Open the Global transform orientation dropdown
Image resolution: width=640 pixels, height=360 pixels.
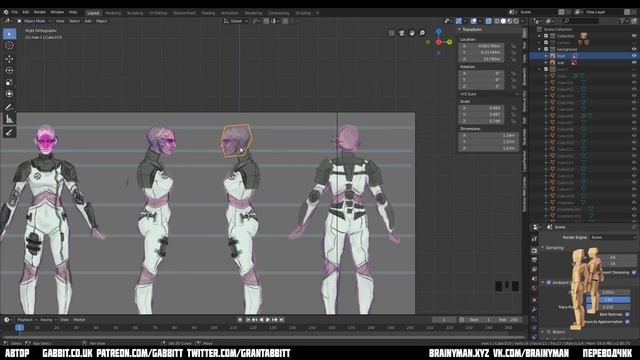(x=236, y=21)
